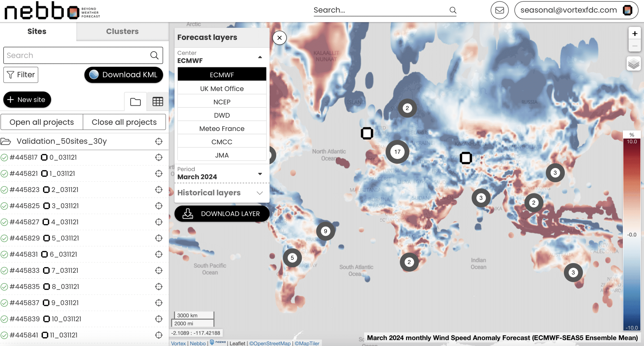The width and height of the screenshot is (644, 346).
Task: Click the magnifier icon in top search bar
Action: (x=453, y=10)
